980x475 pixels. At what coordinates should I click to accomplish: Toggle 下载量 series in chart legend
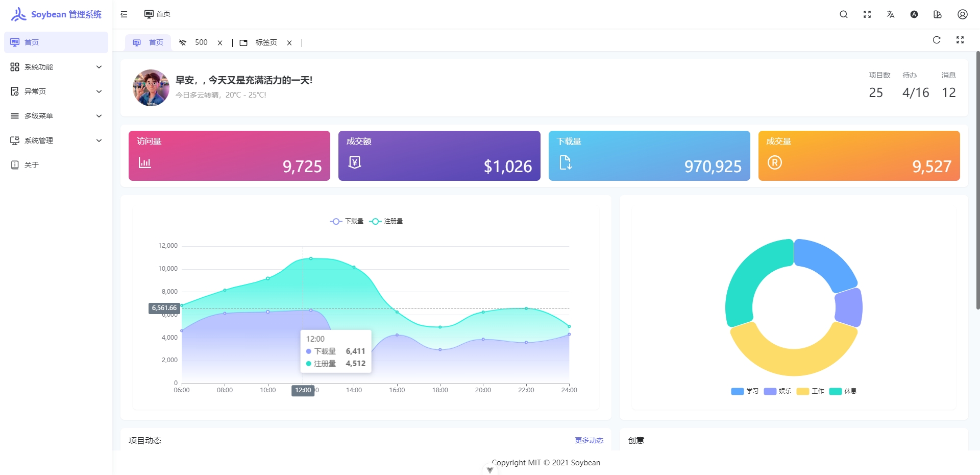tap(347, 221)
